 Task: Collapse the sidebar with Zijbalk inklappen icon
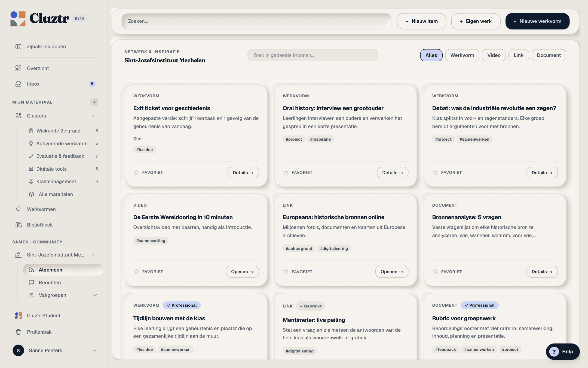18,47
